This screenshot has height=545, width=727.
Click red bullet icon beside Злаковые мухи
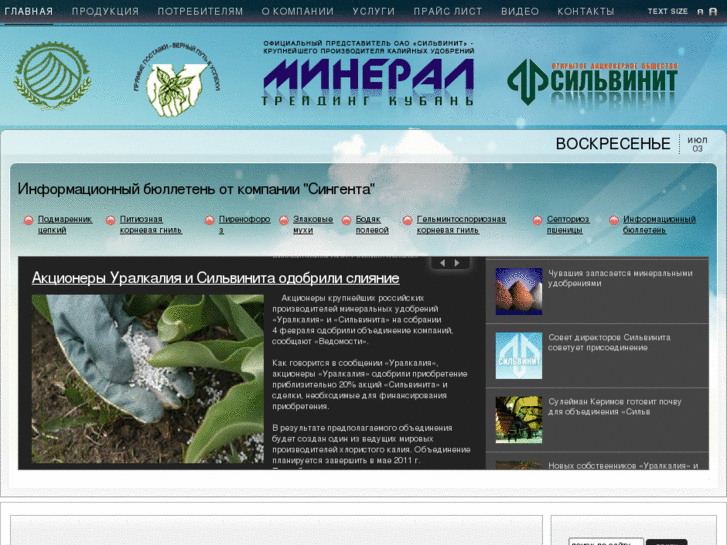(284, 220)
